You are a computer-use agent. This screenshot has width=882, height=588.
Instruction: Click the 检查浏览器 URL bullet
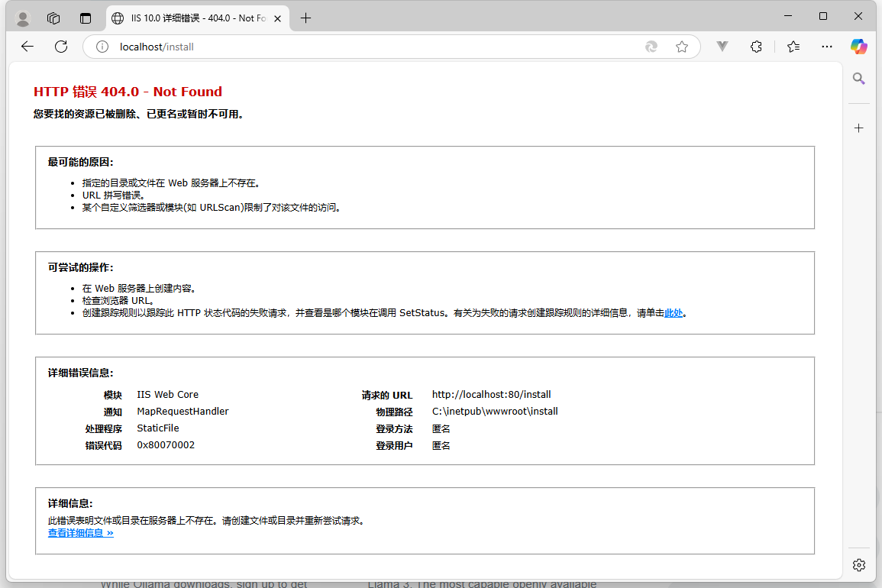pyautogui.click(x=118, y=300)
